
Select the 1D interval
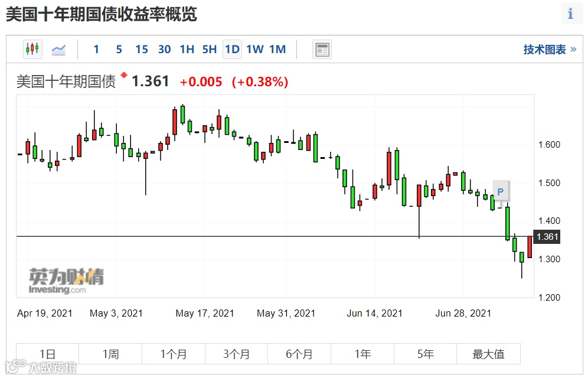click(232, 50)
